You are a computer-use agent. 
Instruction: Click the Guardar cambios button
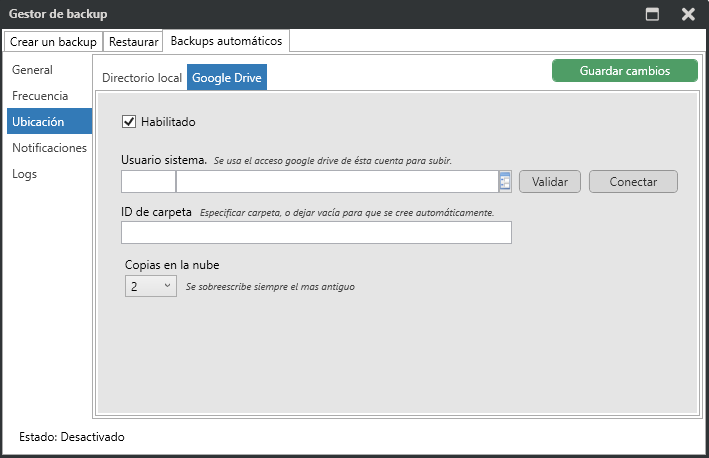click(x=625, y=71)
